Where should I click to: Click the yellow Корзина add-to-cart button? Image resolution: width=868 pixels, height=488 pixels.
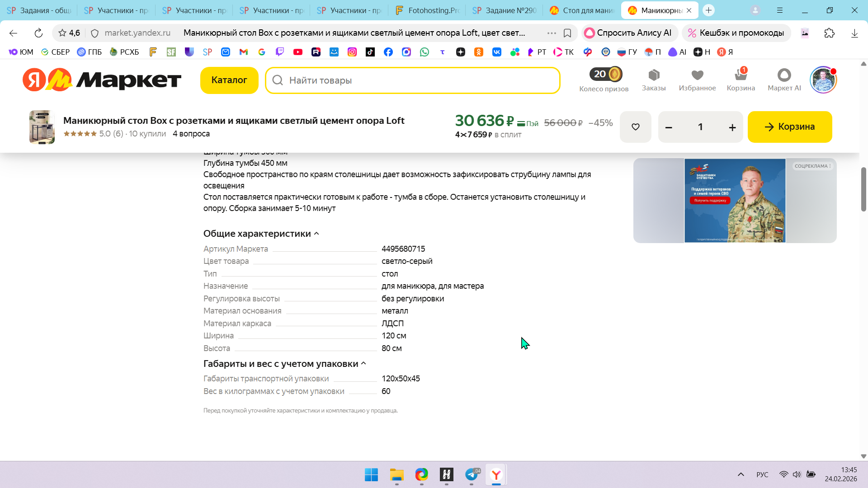pos(789,127)
